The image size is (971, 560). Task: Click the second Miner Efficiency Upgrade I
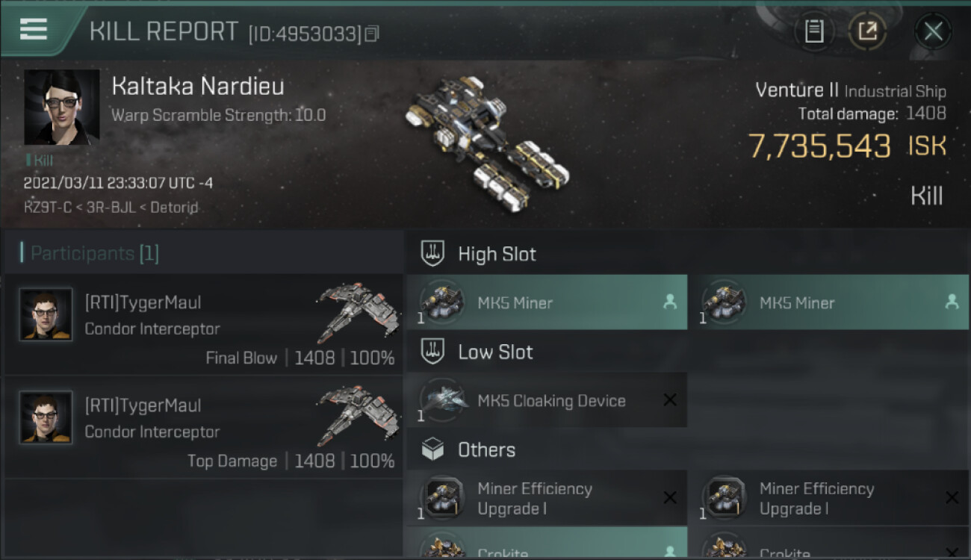(828, 498)
